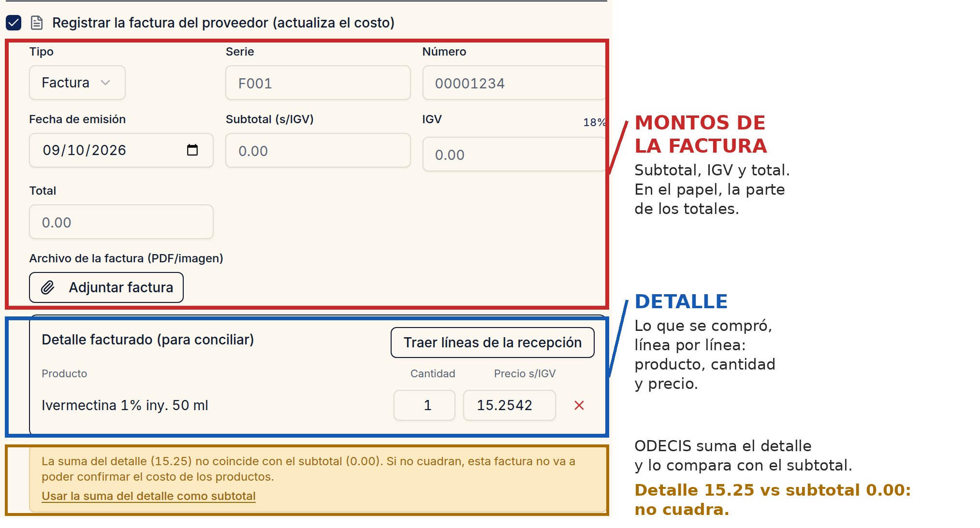The image size is (980, 528).
Task: Uncheck the Registrar la factura del proveedor checkbox
Action: (14, 23)
